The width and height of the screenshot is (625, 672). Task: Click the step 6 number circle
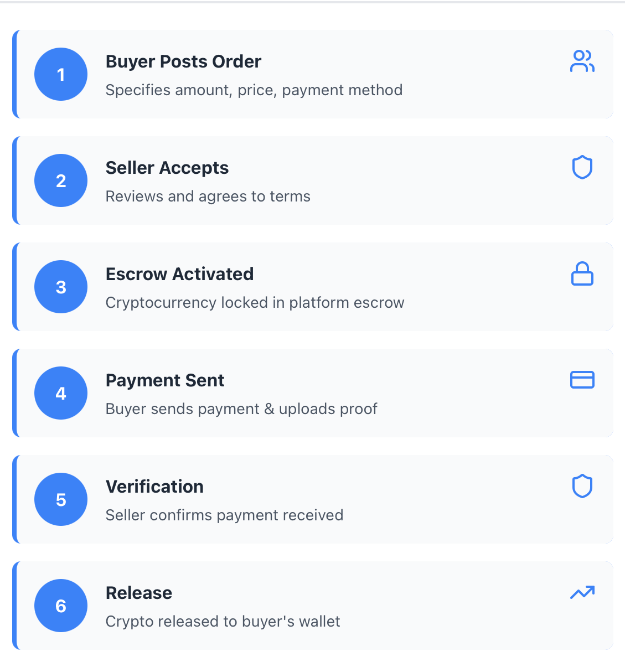61,606
